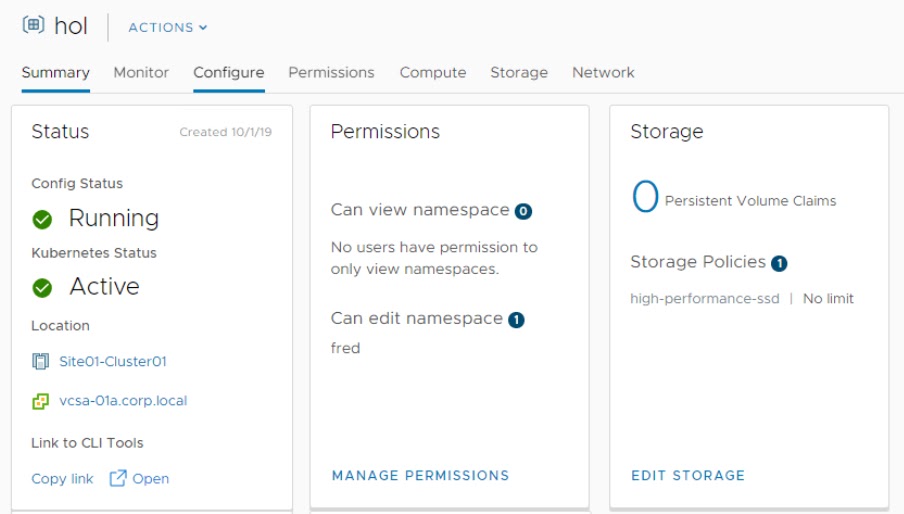Click the Storage Policies count badge

tap(779, 264)
